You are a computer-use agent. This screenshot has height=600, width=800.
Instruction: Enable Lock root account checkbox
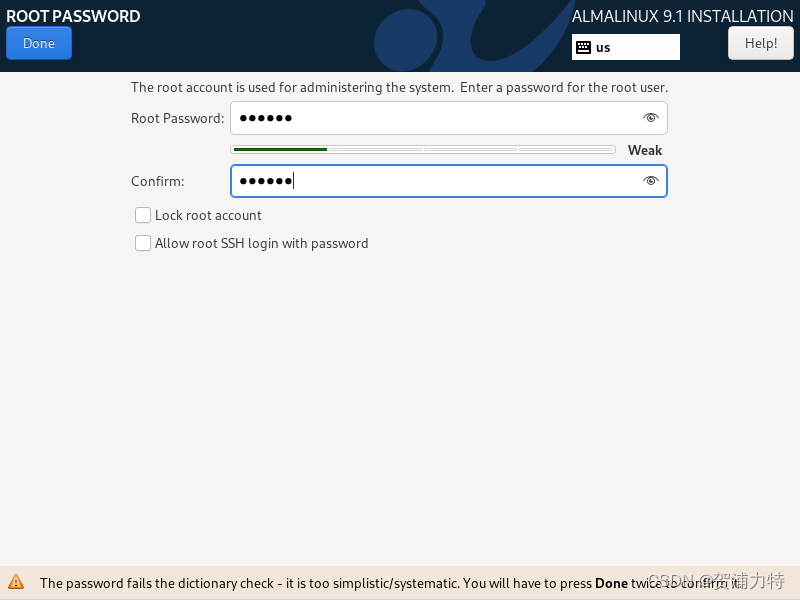[x=143, y=215]
